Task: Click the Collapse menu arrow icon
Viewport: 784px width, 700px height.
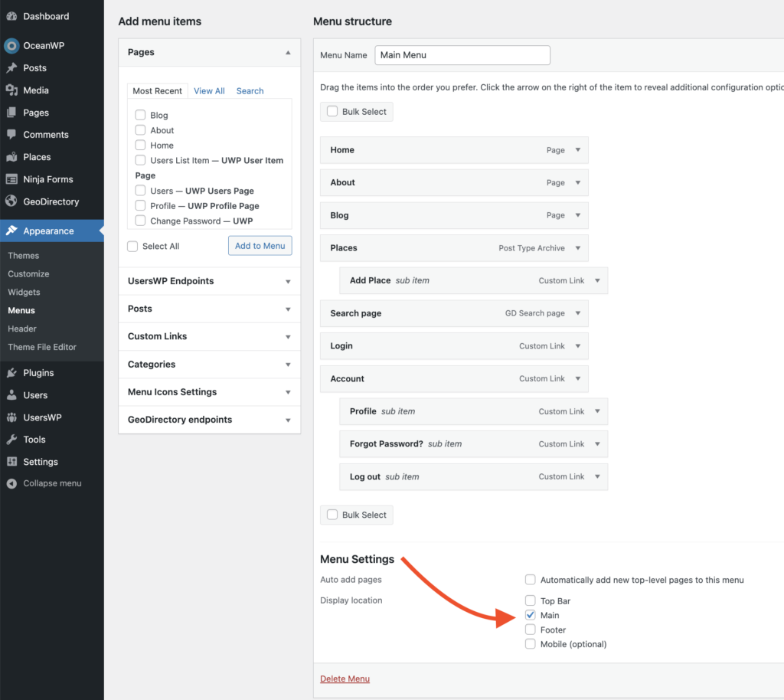Action: (x=11, y=484)
